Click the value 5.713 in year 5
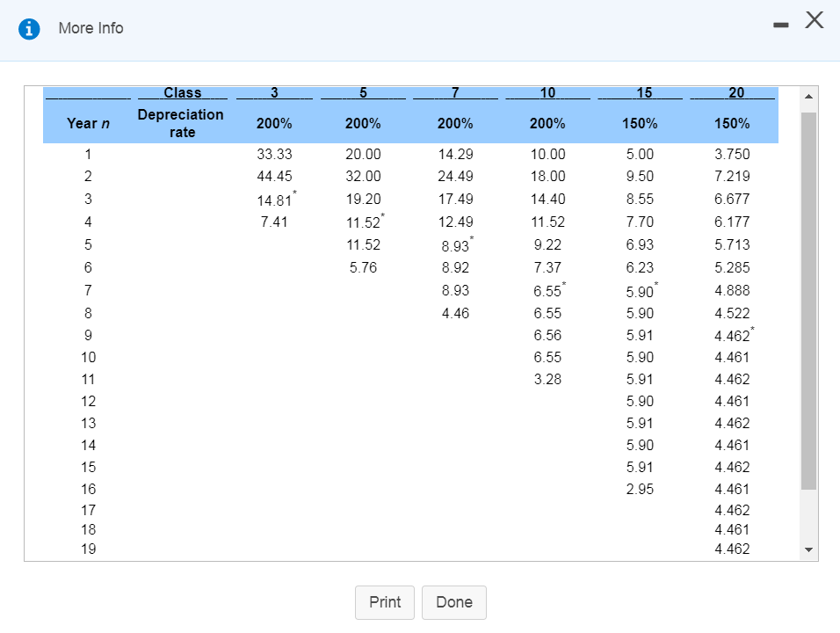The width and height of the screenshot is (840, 633). coord(732,245)
